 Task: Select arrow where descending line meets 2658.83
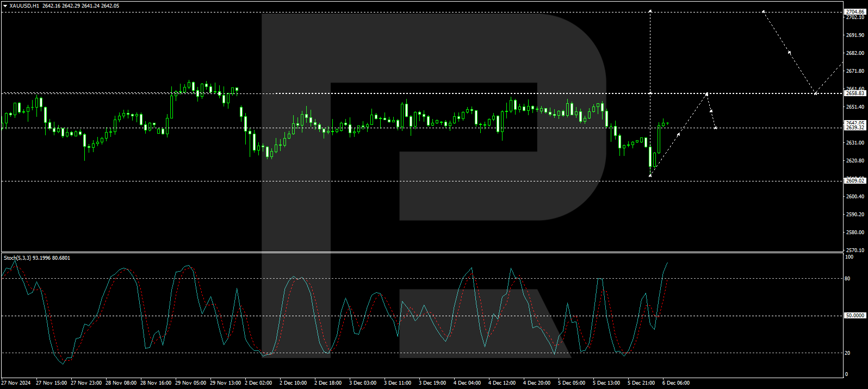815,93
